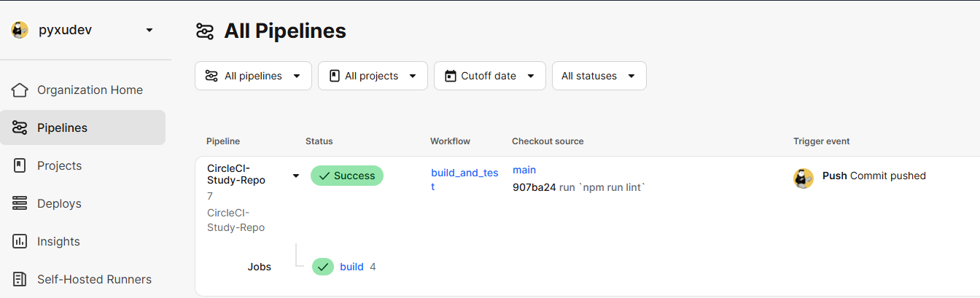Click the Self-Hosted Runners icon

[20, 279]
